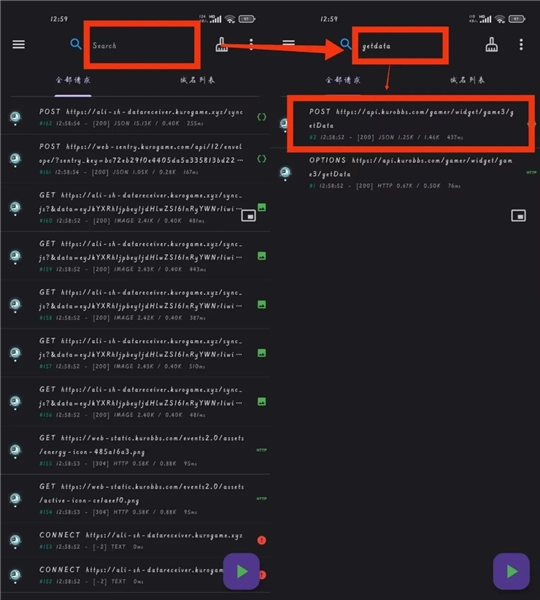
Task: Click the magnifier icon beside empty Search field
Action: (76, 44)
